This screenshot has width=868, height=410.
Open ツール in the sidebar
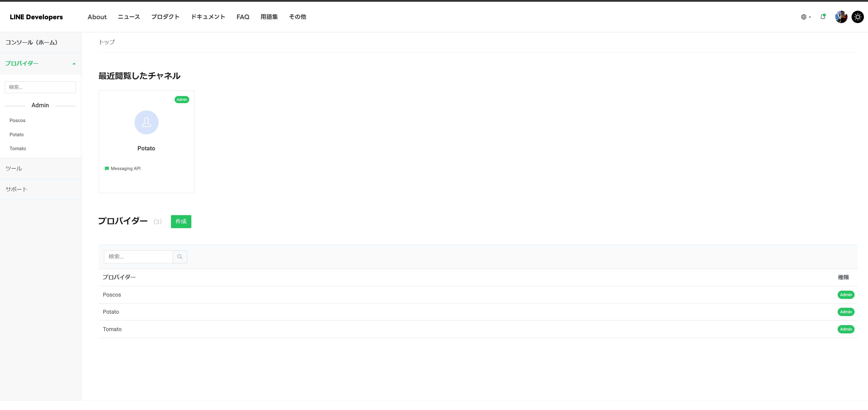(x=14, y=169)
